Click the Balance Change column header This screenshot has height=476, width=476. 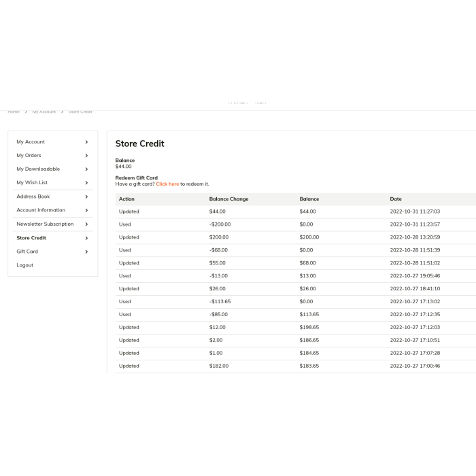pyautogui.click(x=228, y=199)
